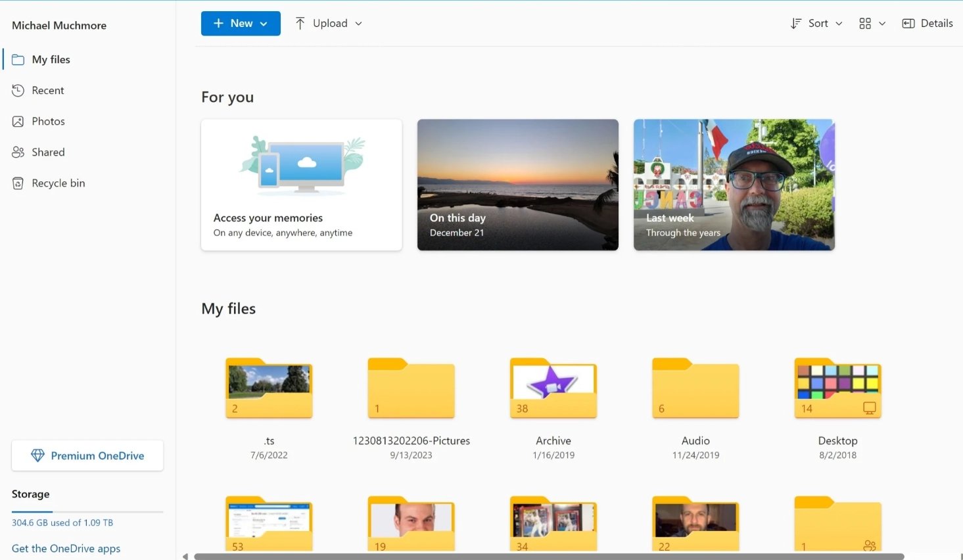This screenshot has width=963, height=560.
Task: Expand the Sort dropdown chevron
Action: pos(839,24)
